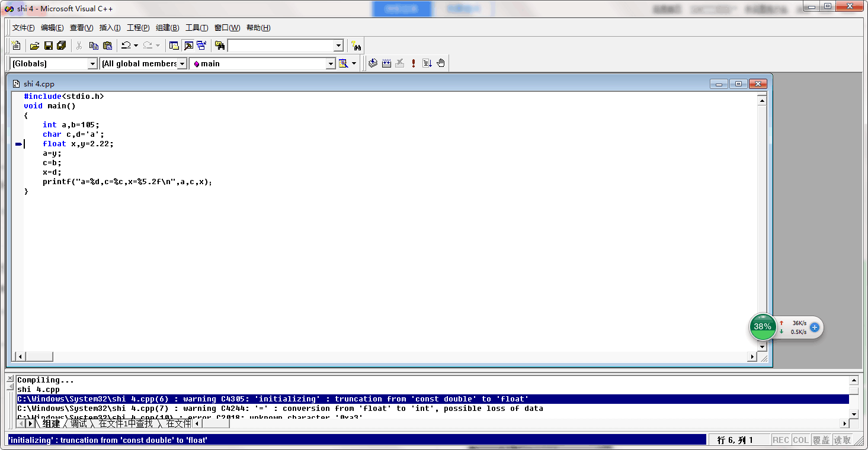Save the file with the floppy icon

(49, 46)
